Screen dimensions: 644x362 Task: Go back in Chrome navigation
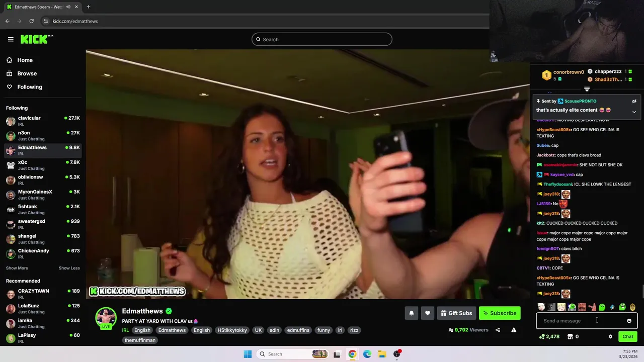pyautogui.click(x=7, y=21)
